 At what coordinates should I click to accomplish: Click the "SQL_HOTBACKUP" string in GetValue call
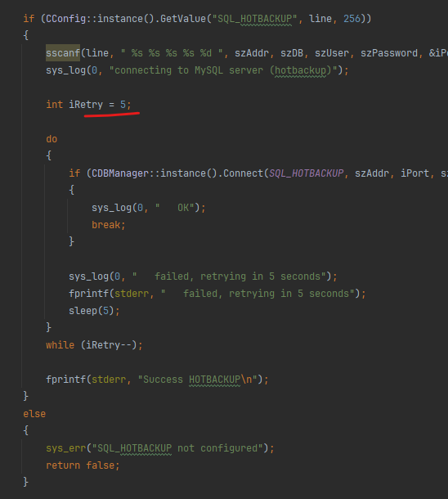255,19
